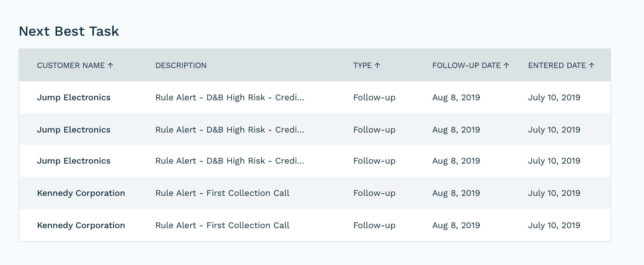This screenshot has height=265, width=644.
Task: Sort by Follow-Up Date header text
Action: point(466,65)
